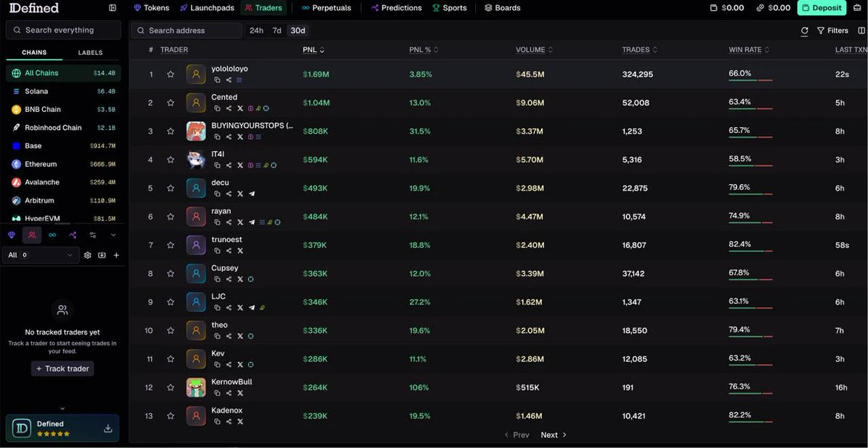Copy address icon for yolololoyo

[x=217, y=80]
